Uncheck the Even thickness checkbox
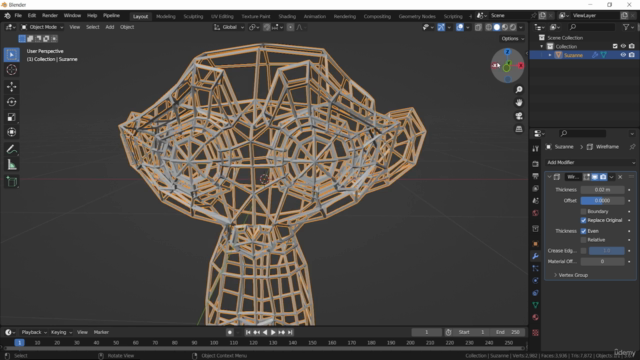The image size is (640, 360). click(x=583, y=231)
